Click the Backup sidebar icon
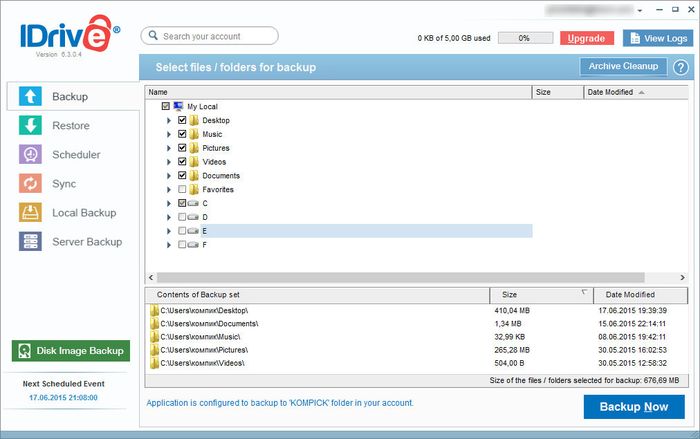The width and height of the screenshot is (700, 439). pyautogui.click(x=31, y=97)
